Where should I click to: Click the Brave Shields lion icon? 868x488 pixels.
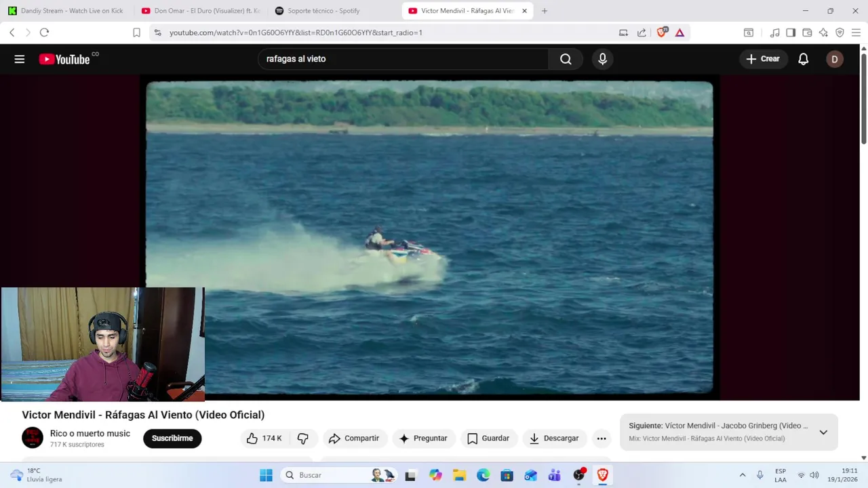662,33
